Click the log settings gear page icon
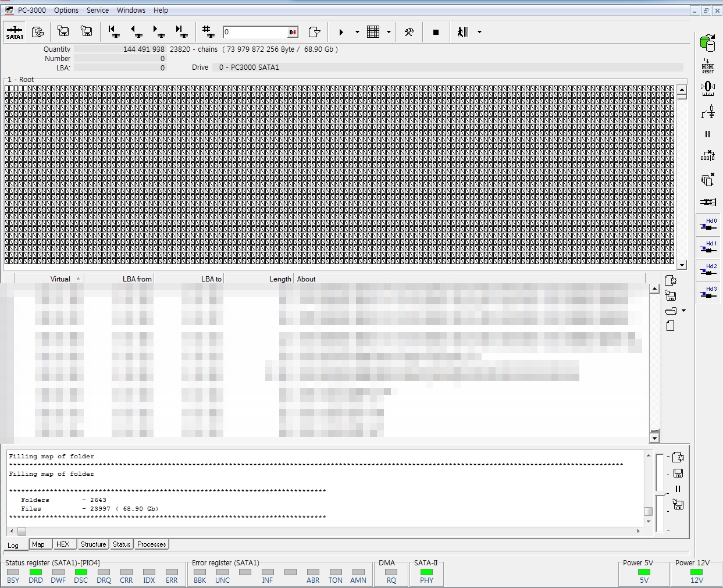Image resolution: width=723 pixels, height=588 pixels. point(678,458)
